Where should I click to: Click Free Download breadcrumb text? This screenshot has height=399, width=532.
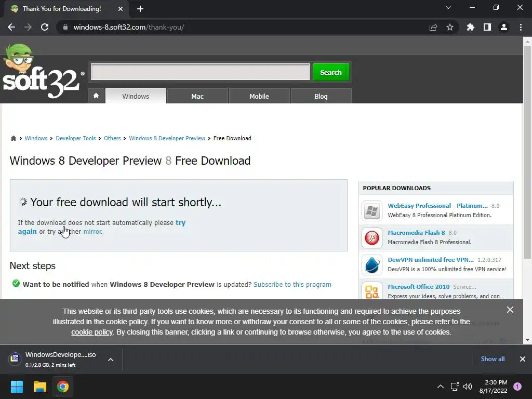tap(232, 138)
